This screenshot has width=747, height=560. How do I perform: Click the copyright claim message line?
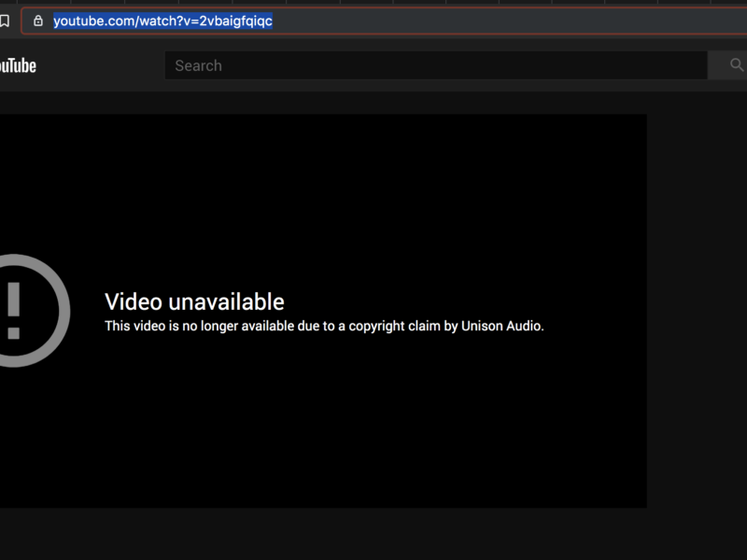click(x=323, y=326)
